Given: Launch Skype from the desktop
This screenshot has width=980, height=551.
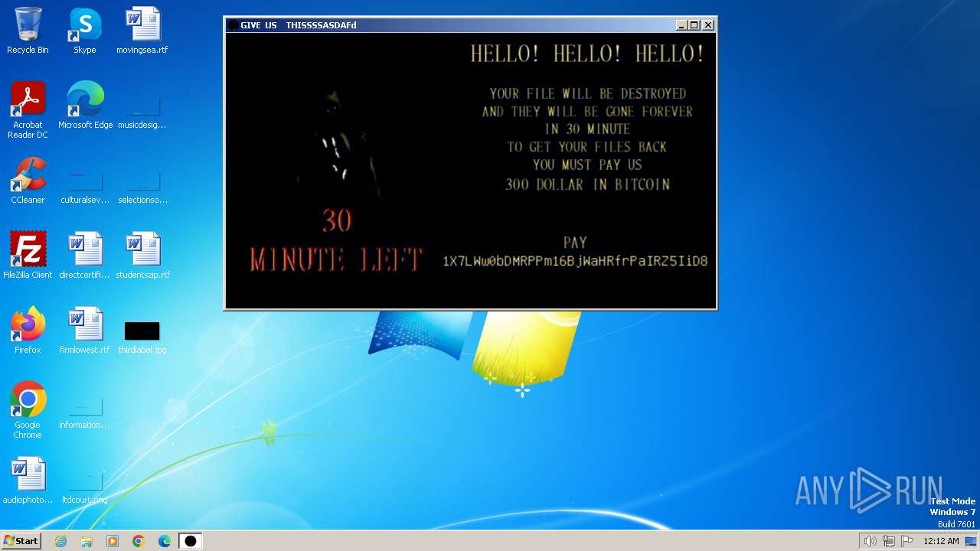Looking at the screenshot, I should click(x=84, y=31).
